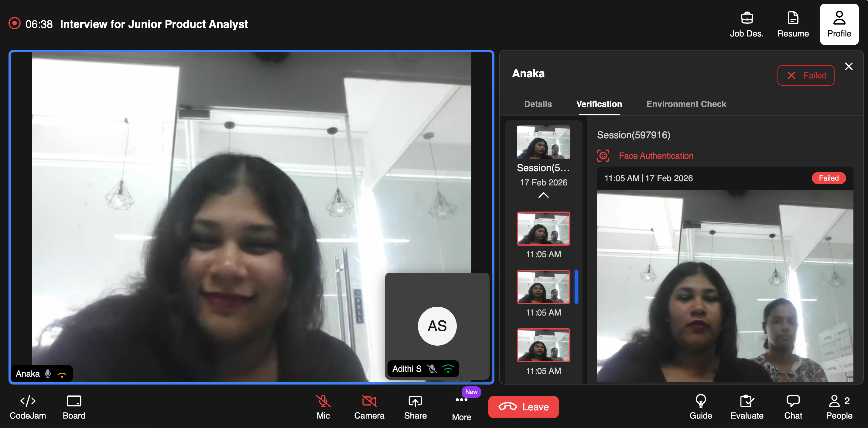Open the Board whiteboard

tap(74, 407)
